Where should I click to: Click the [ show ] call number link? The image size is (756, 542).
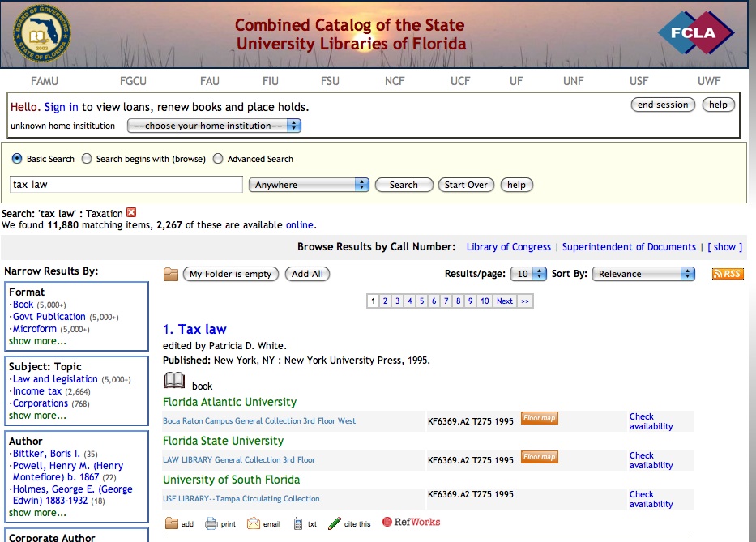click(x=724, y=247)
